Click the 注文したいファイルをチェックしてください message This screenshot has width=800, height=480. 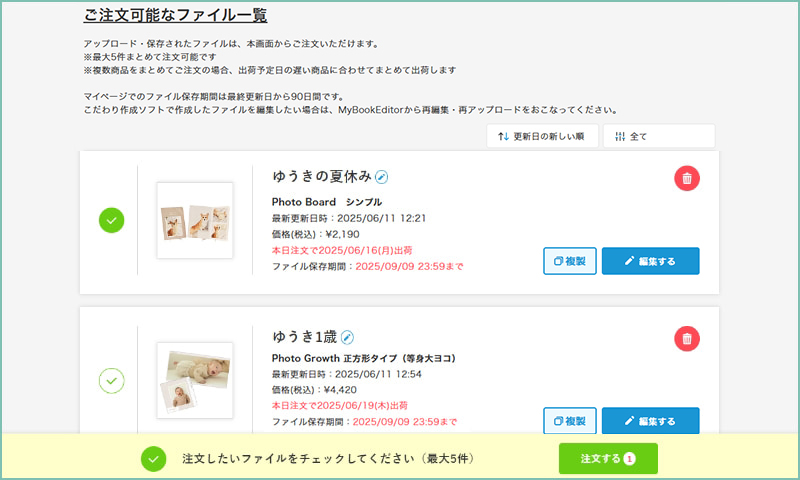(328, 459)
